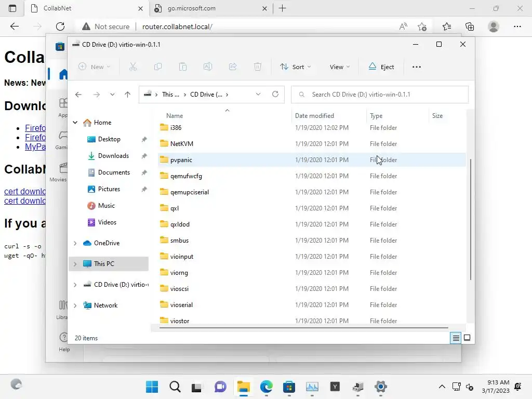The width and height of the screenshot is (532, 399).
Task: Expand CD Drive (D:) tree node
Action: 75,285
